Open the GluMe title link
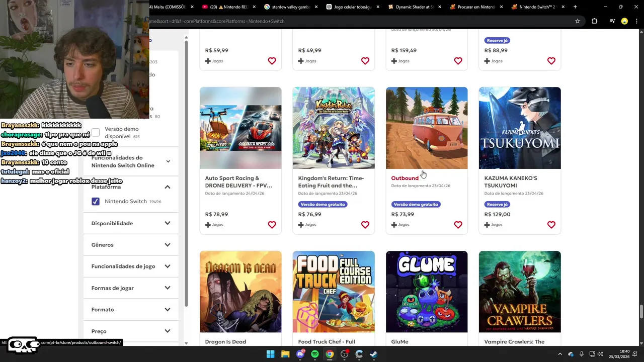644x362 pixels. tap(399, 342)
